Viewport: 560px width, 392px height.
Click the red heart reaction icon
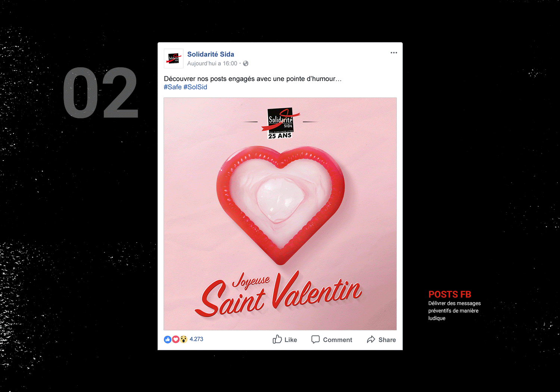pos(175,339)
